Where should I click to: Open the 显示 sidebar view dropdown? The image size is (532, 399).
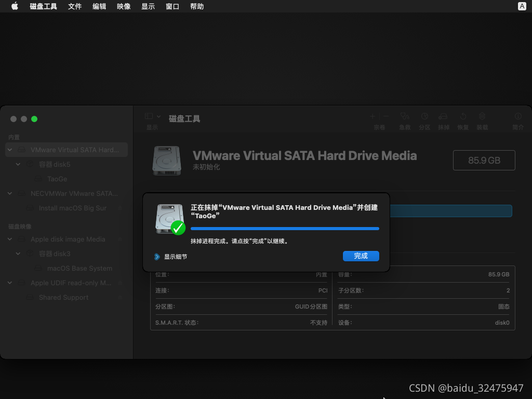click(152, 117)
